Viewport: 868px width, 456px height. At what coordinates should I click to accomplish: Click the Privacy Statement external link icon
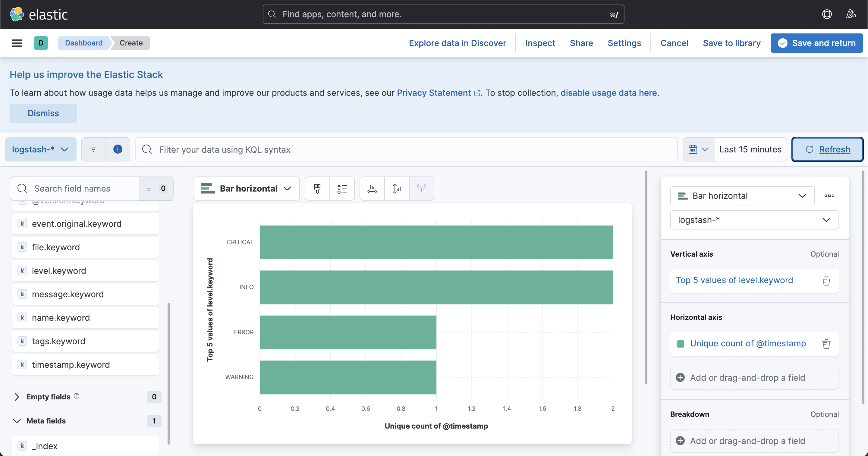coord(477,93)
